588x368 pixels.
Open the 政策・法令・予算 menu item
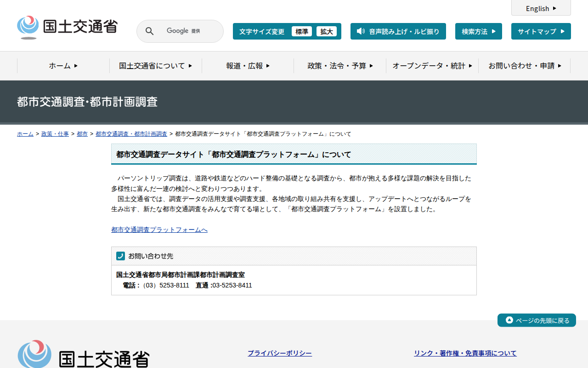(x=340, y=66)
